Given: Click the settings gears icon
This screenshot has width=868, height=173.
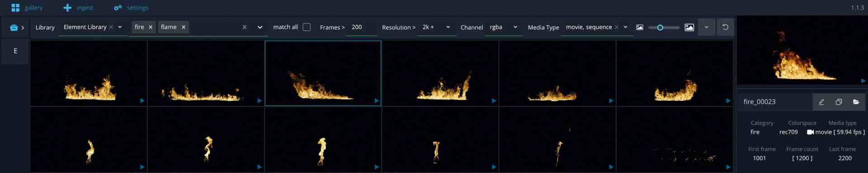Looking at the screenshot, I should (x=118, y=8).
